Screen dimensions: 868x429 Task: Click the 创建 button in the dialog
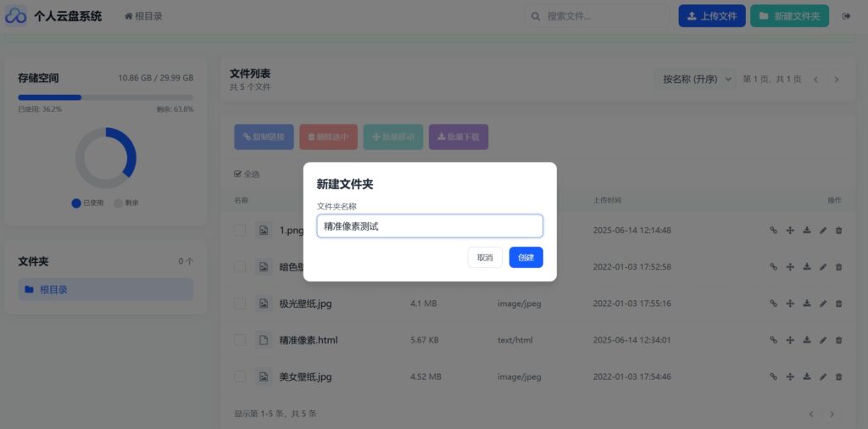(526, 258)
